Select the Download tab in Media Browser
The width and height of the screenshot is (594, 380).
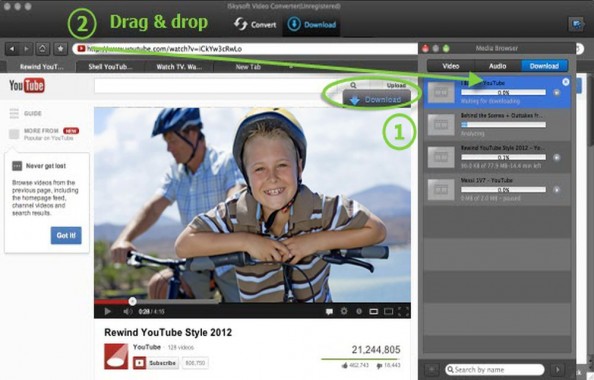coord(544,66)
